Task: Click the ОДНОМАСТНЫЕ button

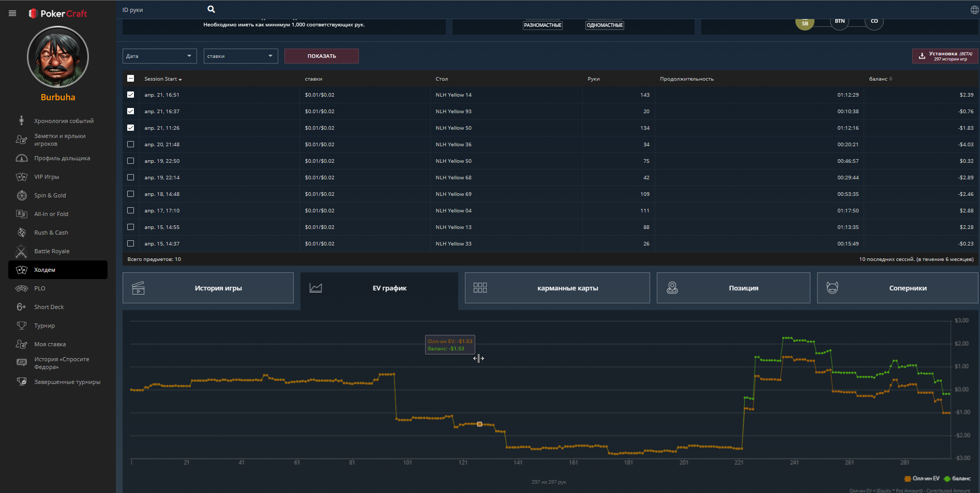Action: 605,25
